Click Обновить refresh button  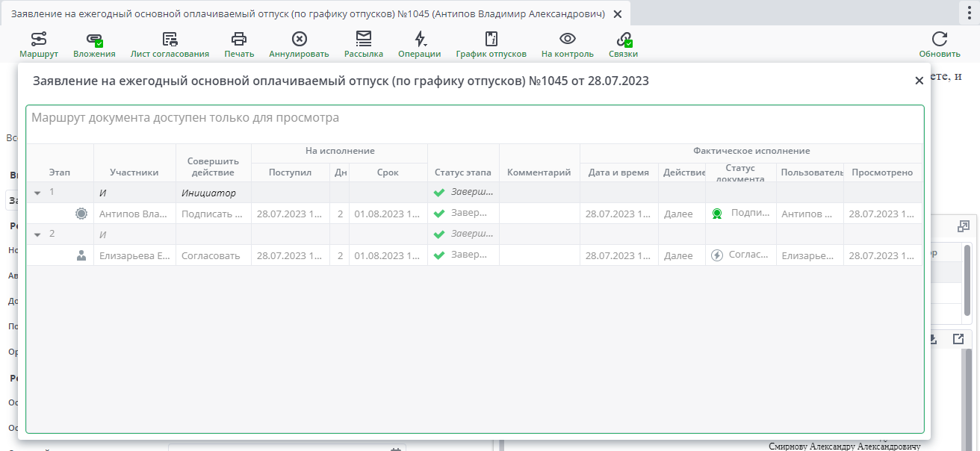click(939, 45)
